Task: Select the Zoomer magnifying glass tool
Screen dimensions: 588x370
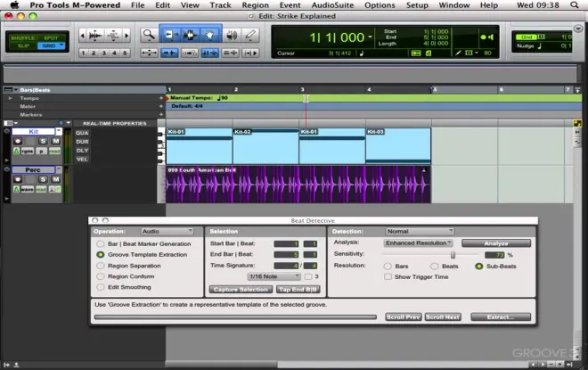Action: (149, 36)
